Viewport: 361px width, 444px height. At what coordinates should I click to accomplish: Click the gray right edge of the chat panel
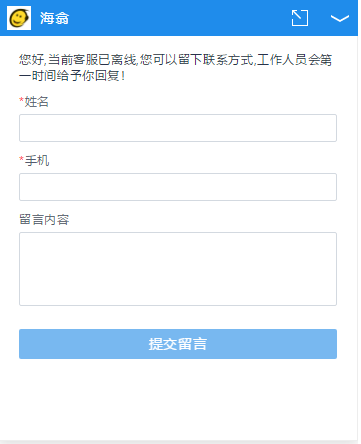pos(359,233)
